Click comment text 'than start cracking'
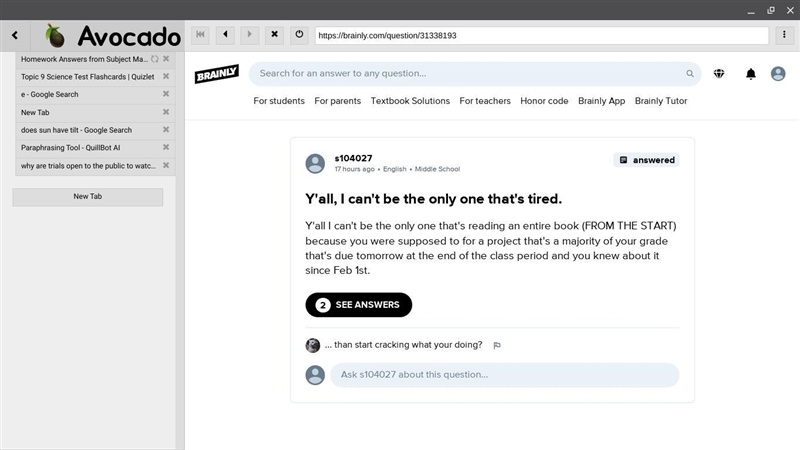Image resolution: width=800 pixels, height=450 pixels. pos(404,345)
